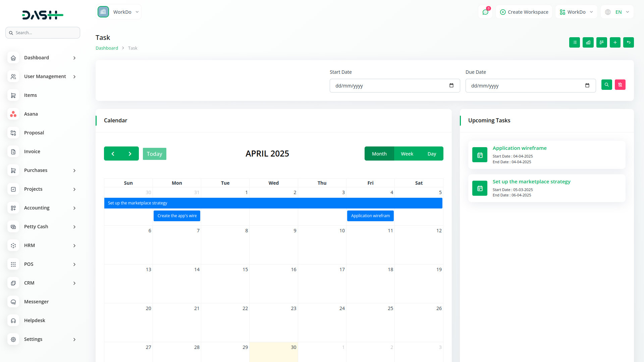Go to next month in calendar
This screenshot has width=644, height=362.
click(x=130, y=154)
